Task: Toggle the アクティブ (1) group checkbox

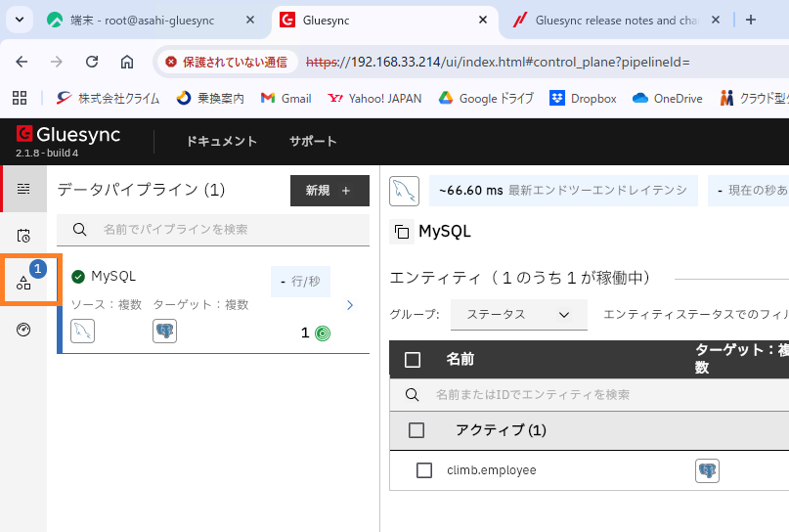Action: tap(416, 430)
